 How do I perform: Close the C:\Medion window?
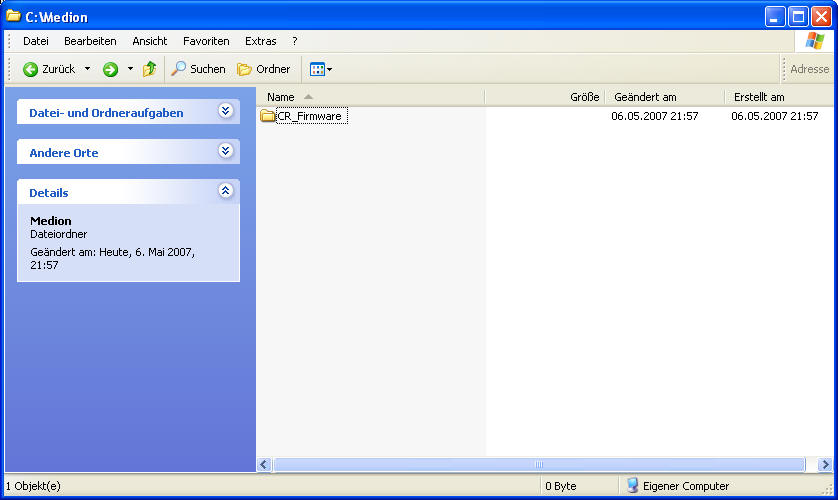coord(821,17)
